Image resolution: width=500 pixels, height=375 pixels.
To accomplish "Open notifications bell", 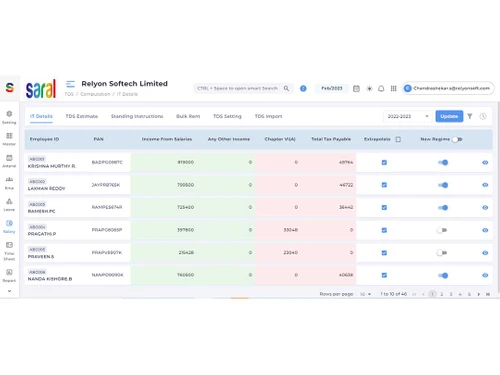I will pyautogui.click(x=381, y=88).
